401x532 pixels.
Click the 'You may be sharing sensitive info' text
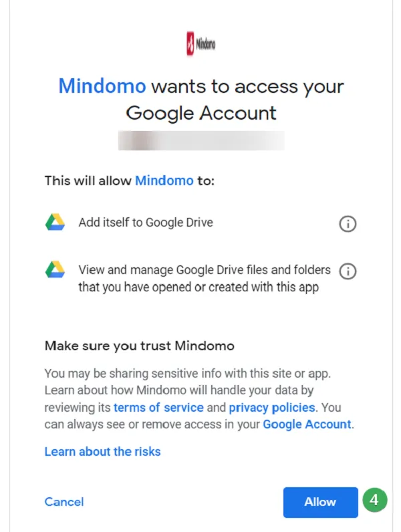(188, 373)
